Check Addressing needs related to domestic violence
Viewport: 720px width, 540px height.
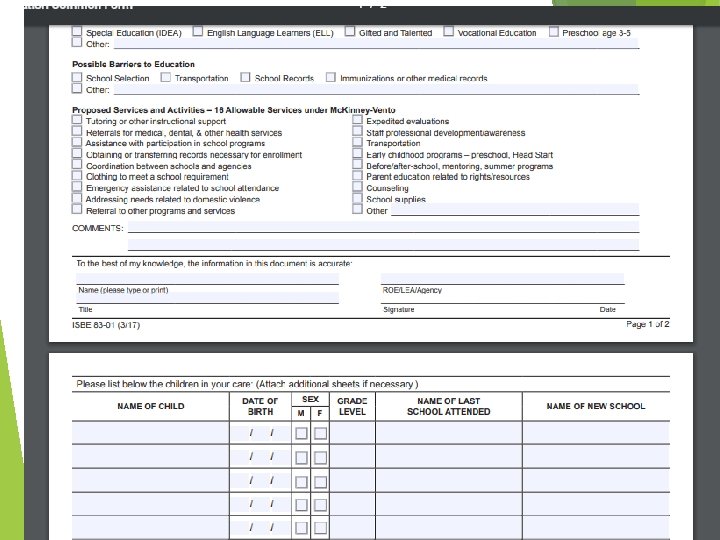[77, 198]
